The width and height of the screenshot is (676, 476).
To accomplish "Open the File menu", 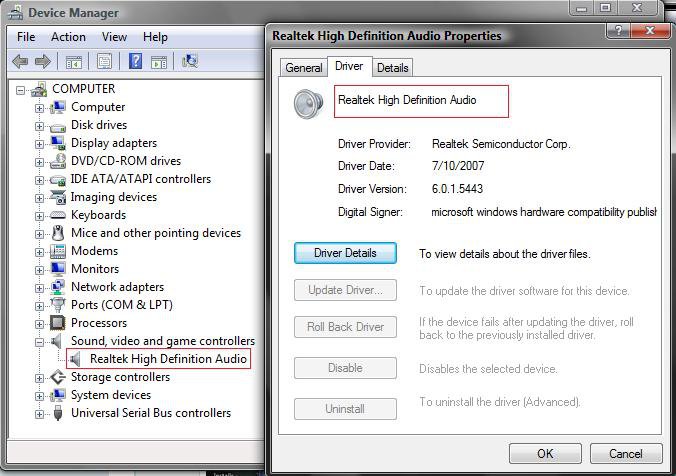I will click(x=26, y=37).
